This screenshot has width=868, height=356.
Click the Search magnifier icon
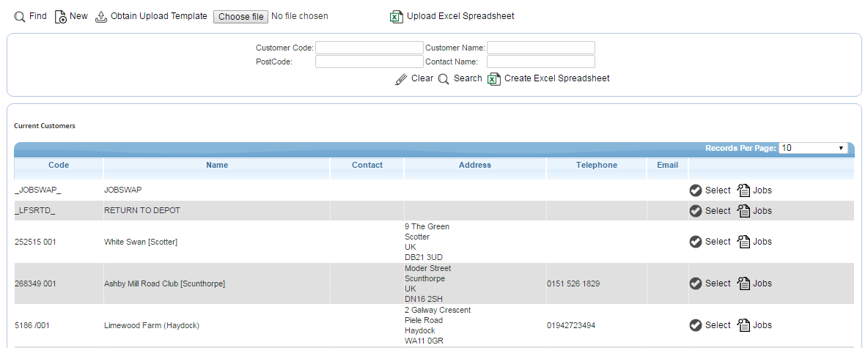tap(444, 79)
